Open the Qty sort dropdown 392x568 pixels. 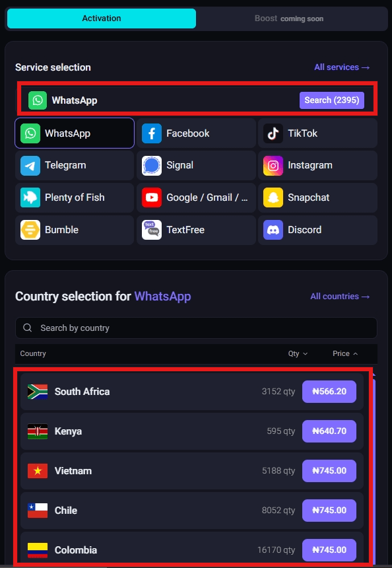pos(298,353)
